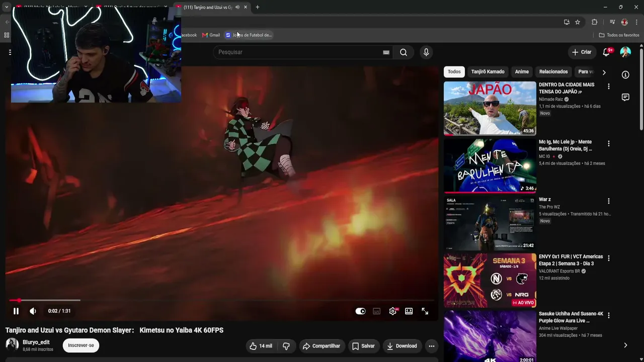Switch to the Tanjiro and Uzui tab
The image size is (644, 362).
(207, 7)
